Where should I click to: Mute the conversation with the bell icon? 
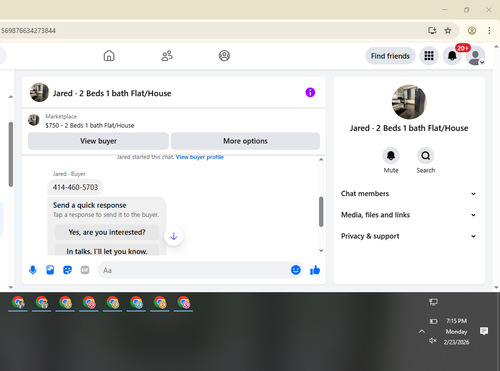tap(391, 156)
